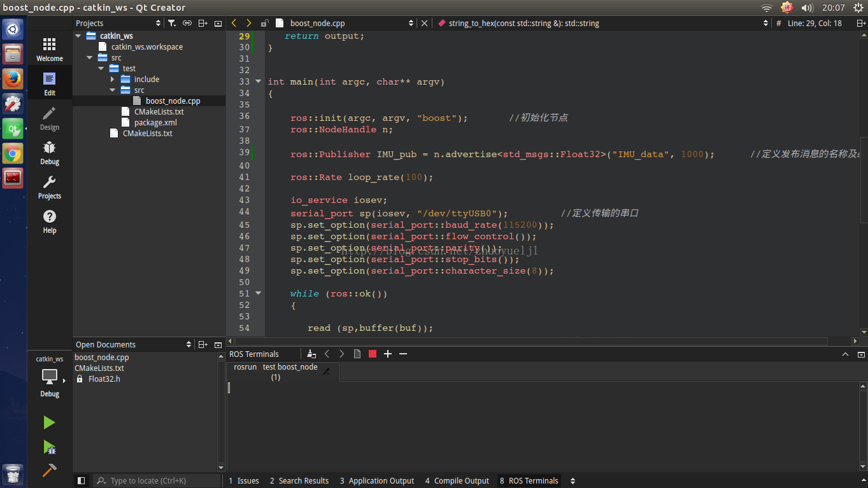The image size is (868, 488).
Task: Add a new ROS terminal
Action: [x=388, y=354]
